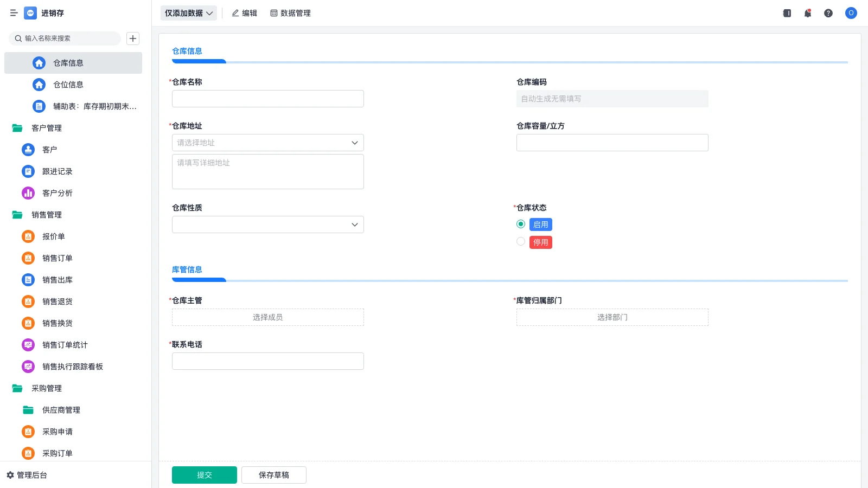
Task: Click the 客户 person icon
Action: point(28,150)
